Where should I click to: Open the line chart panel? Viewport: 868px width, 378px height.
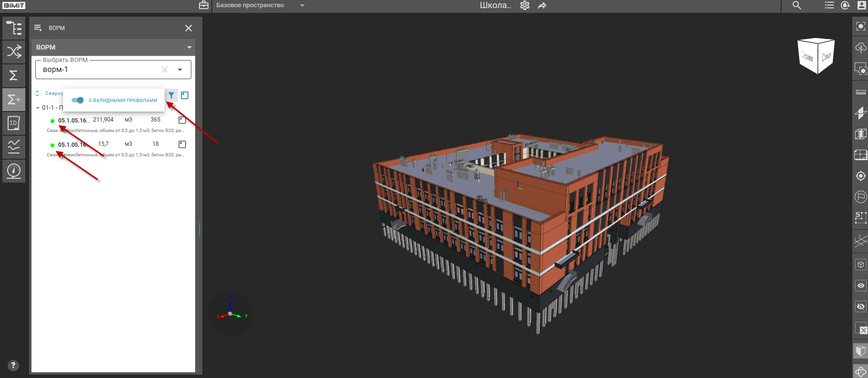coord(14,147)
